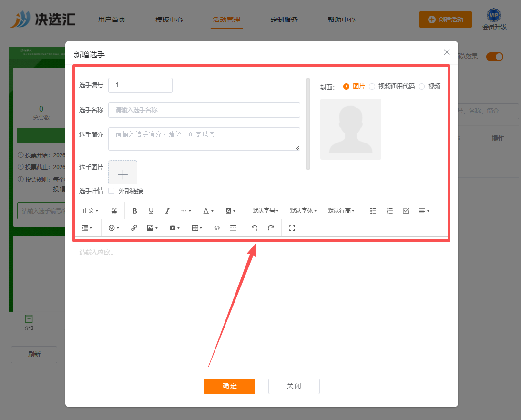Open 用户首页 navigation tab
521x420 pixels.
112,20
